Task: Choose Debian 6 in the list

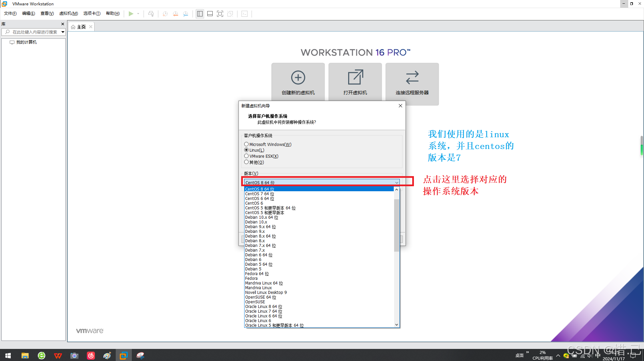Action: [319, 260]
